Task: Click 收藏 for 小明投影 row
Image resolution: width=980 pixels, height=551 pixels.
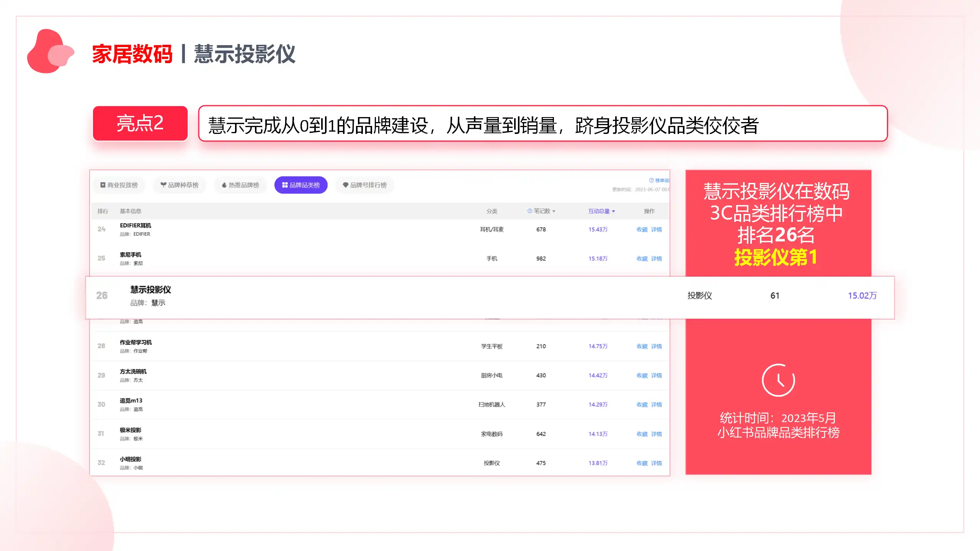Action: [x=642, y=463]
